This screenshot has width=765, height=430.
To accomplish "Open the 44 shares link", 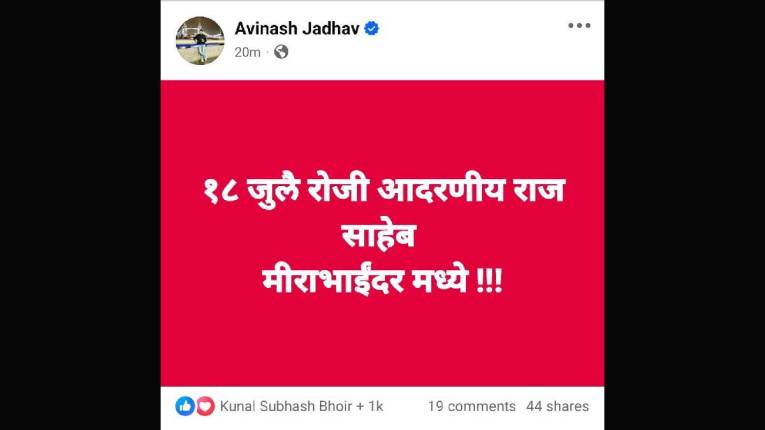I will [x=557, y=406].
